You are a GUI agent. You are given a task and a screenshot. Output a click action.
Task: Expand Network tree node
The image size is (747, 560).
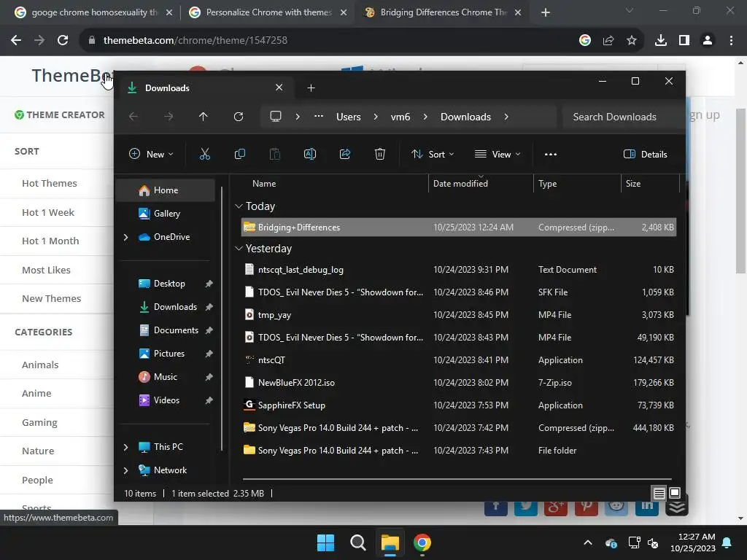tap(125, 470)
